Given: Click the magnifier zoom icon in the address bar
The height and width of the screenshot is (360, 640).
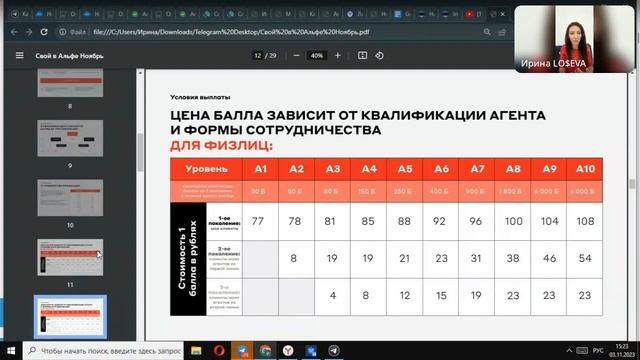Looking at the screenshot, I should [487, 32].
